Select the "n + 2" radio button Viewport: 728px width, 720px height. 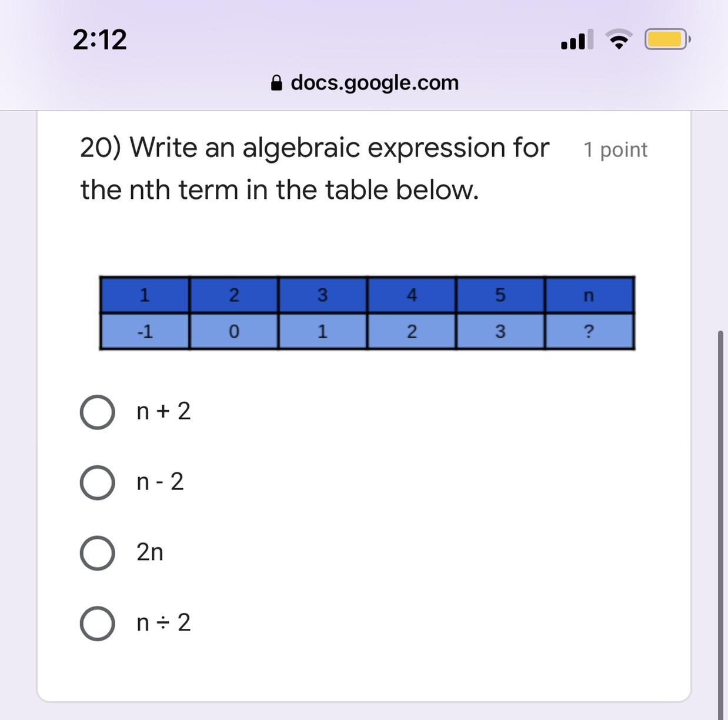pos(97,412)
